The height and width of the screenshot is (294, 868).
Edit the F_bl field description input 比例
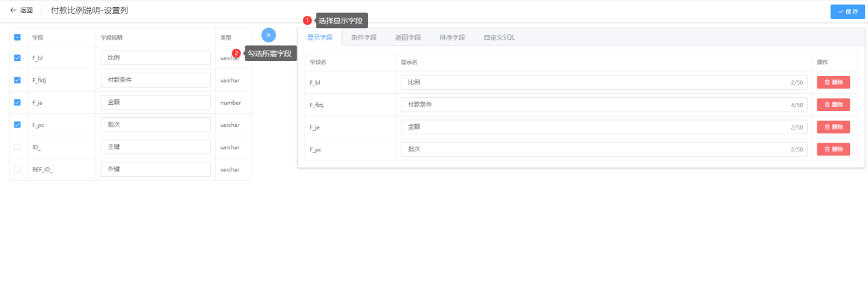point(156,58)
